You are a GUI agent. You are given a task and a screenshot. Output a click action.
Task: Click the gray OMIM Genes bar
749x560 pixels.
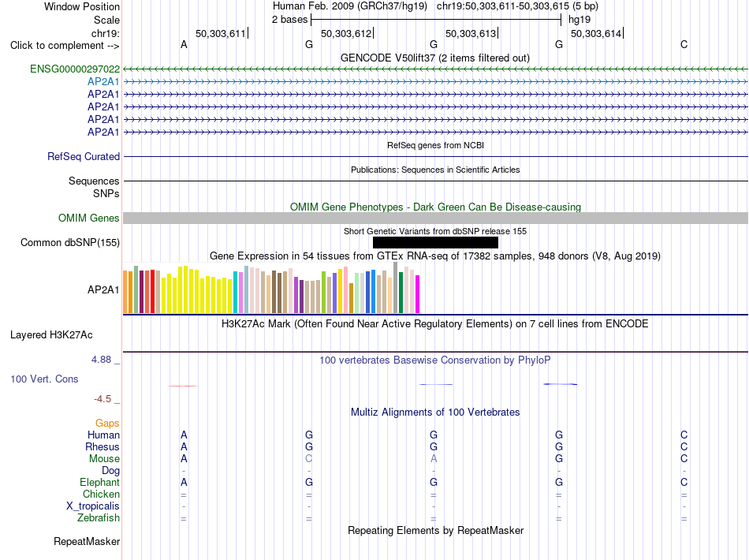435,218
